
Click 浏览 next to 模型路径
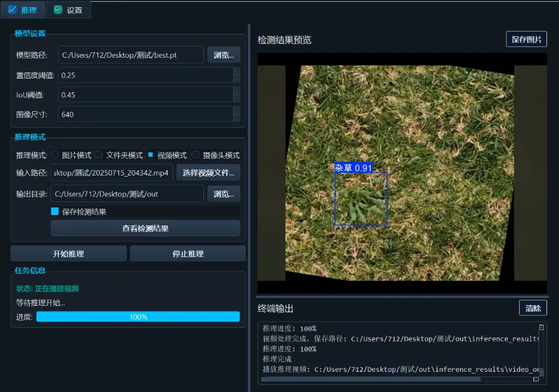[x=225, y=54]
